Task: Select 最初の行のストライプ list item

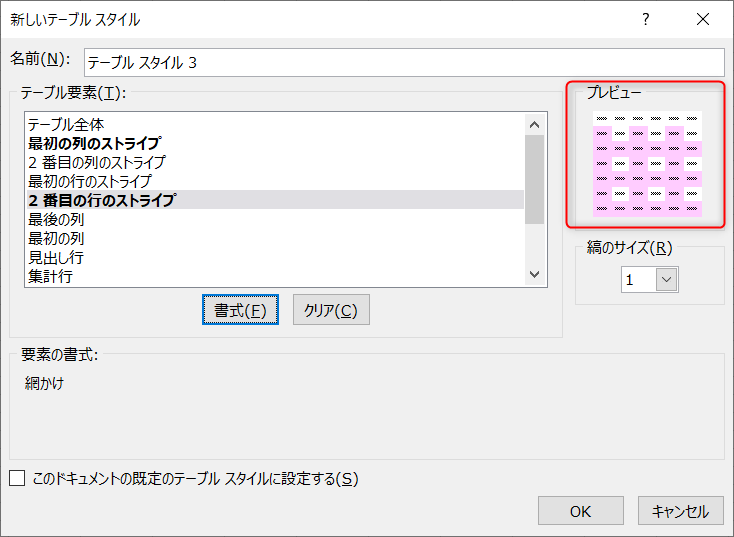Action: click(x=275, y=181)
